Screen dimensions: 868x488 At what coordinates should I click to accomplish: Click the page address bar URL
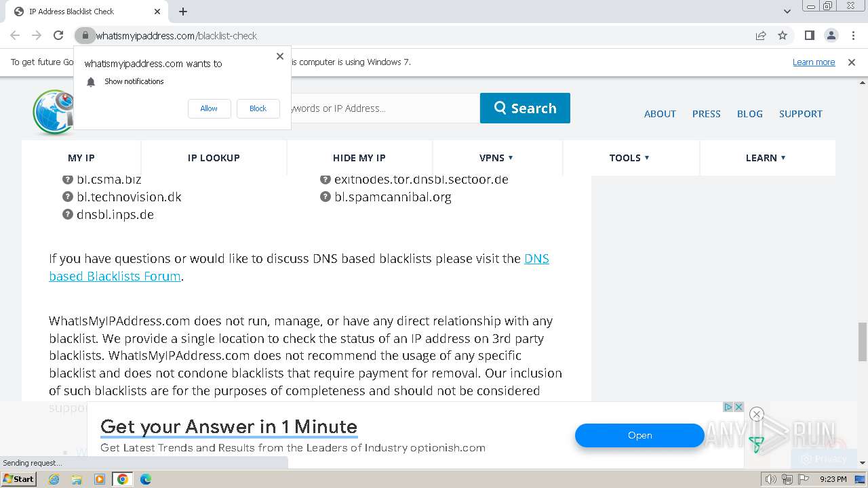(x=176, y=35)
